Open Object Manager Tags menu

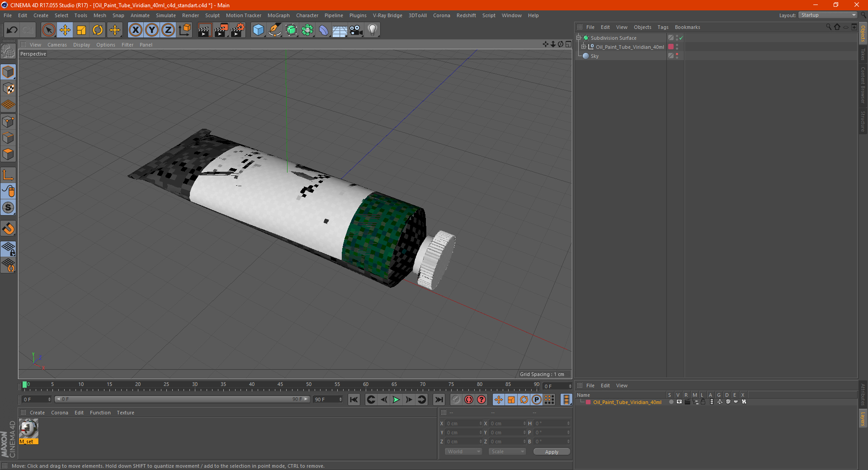tap(663, 27)
